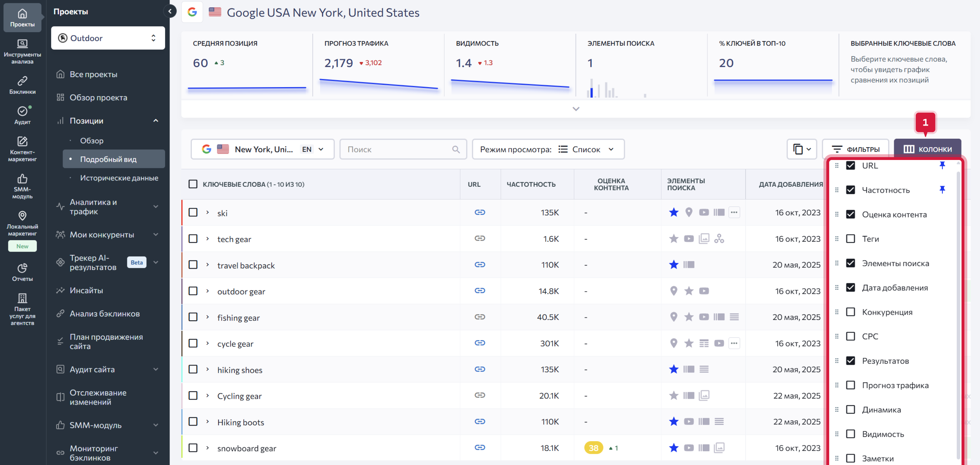Click the URL link icon for snowboard gear

point(480,448)
